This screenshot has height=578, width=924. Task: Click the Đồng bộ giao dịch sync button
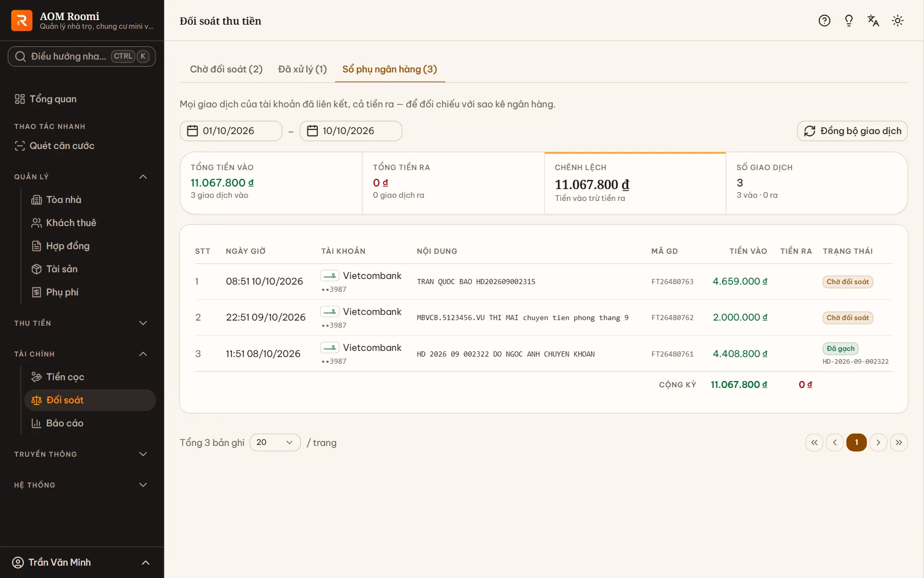tap(852, 131)
